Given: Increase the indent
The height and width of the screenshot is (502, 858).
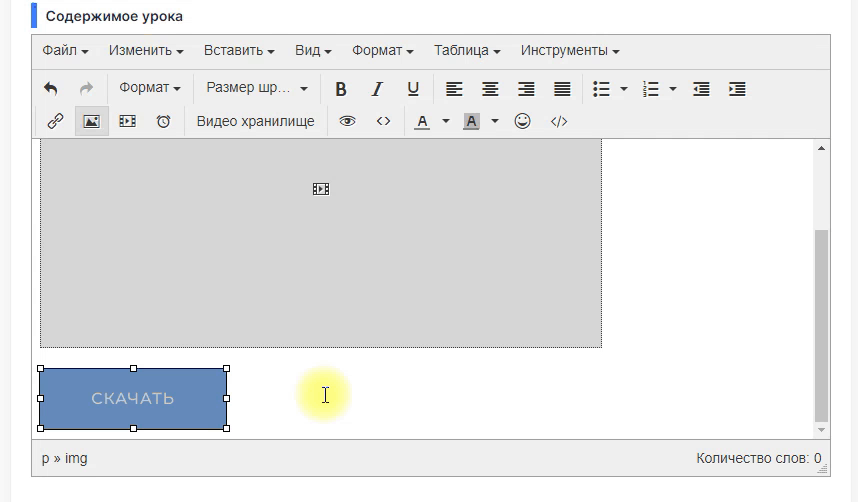Looking at the screenshot, I should pos(737,89).
